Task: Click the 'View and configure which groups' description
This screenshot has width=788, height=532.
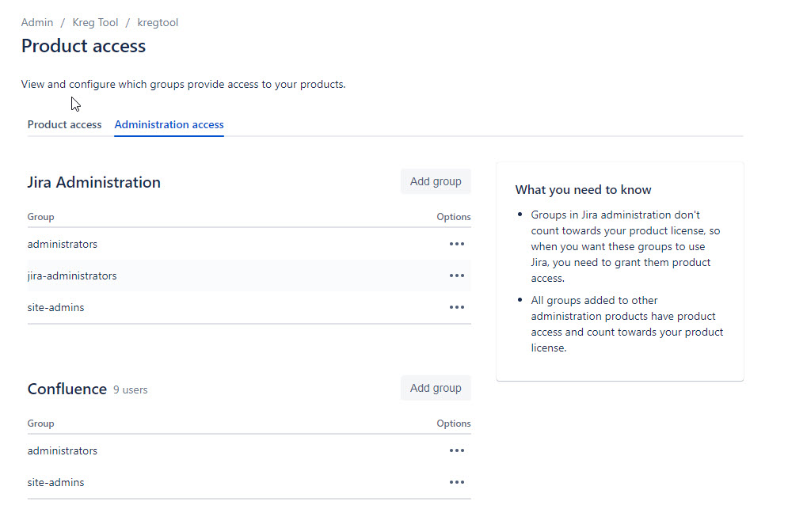Action: pos(184,85)
